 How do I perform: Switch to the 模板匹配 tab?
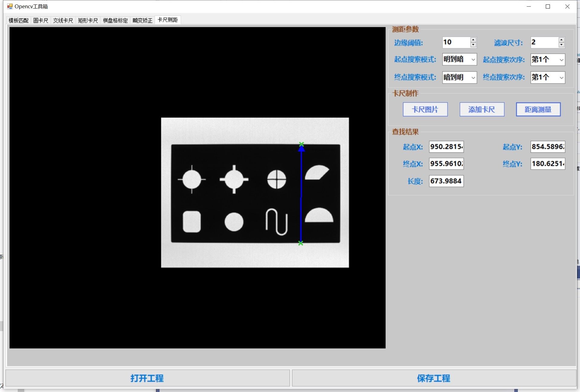click(18, 21)
